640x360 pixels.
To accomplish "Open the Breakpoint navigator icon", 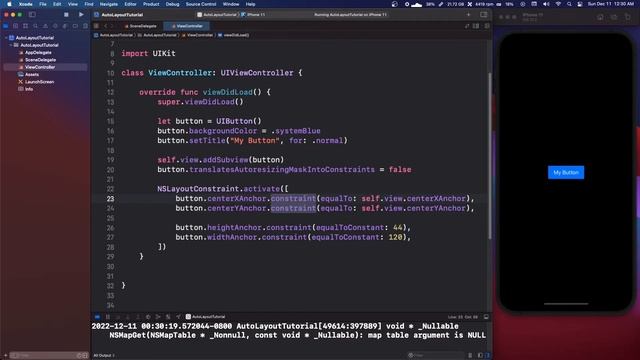I will (x=75, y=26).
